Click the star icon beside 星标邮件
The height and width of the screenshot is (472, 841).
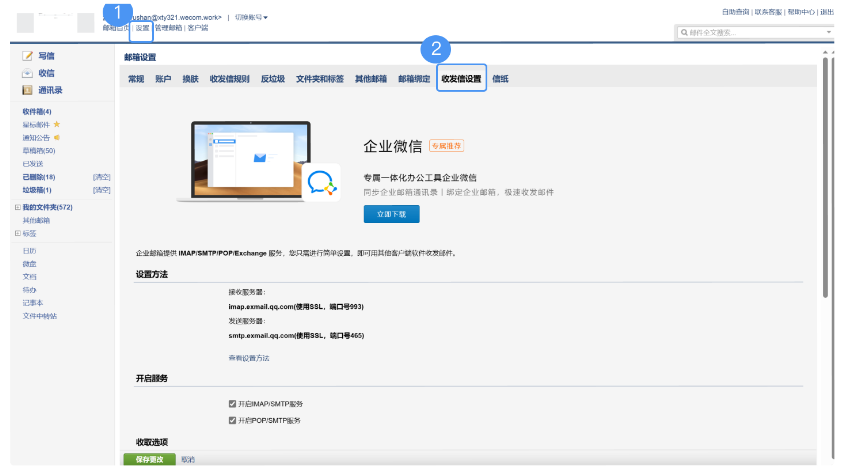[57, 124]
